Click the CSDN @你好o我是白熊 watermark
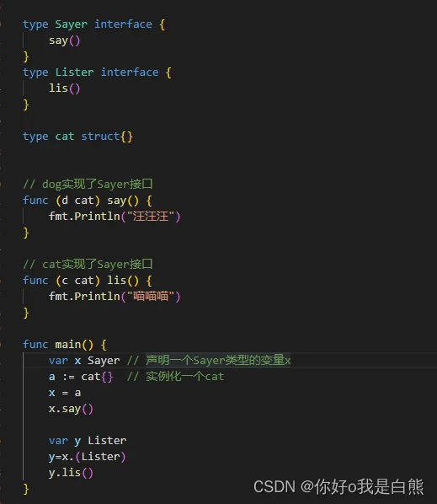The width and height of the screenshot is (437, 504). click(338, 486)
